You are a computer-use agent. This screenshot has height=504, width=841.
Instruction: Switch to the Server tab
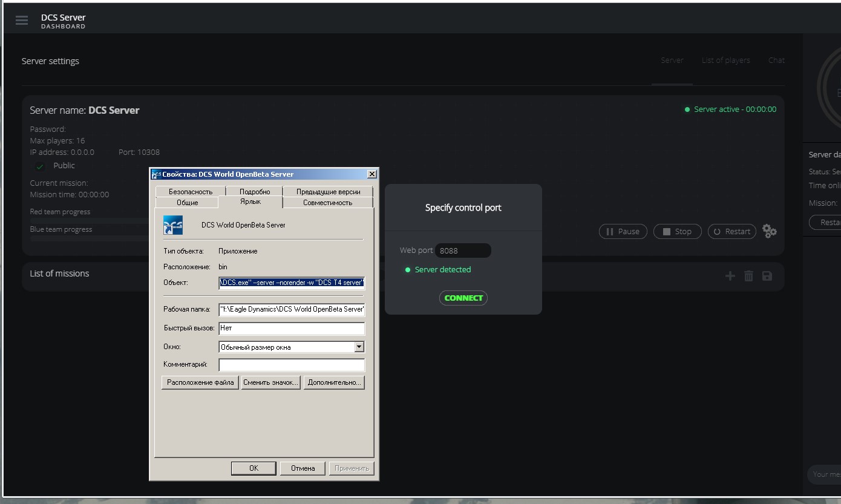point(672,61)
